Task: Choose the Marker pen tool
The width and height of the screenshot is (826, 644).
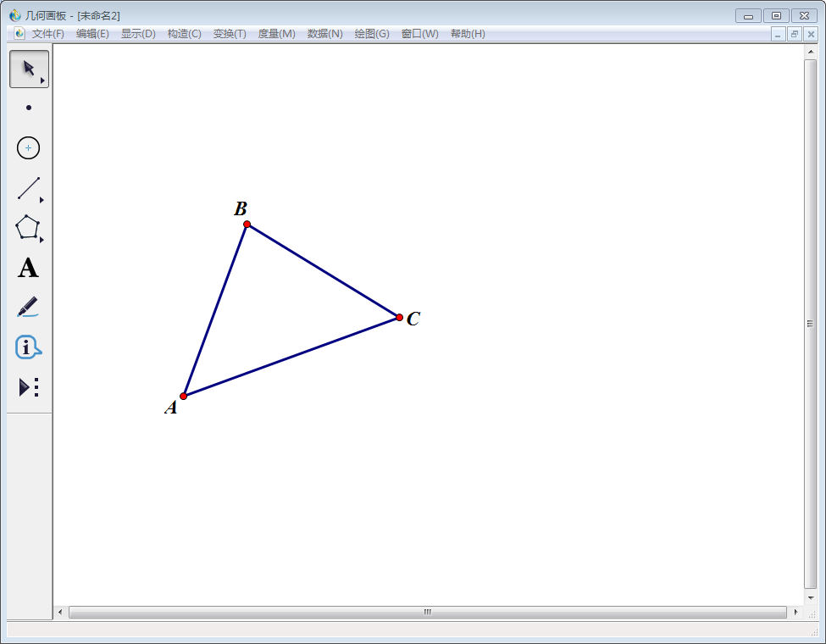Action: click(28, 307)
